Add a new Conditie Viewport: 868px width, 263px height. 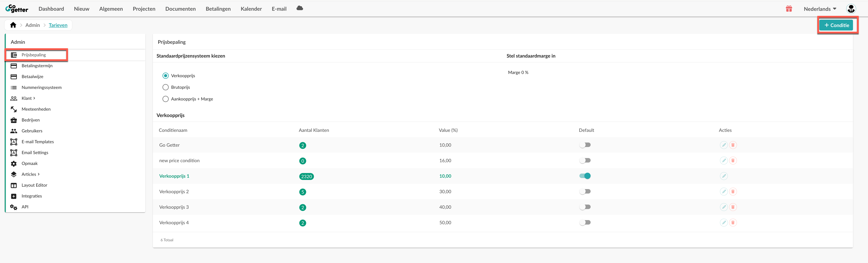[x=836, y=25]
